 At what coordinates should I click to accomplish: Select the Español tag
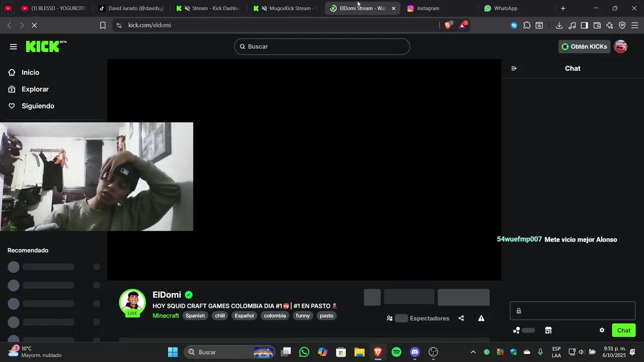tap(245, 316)
